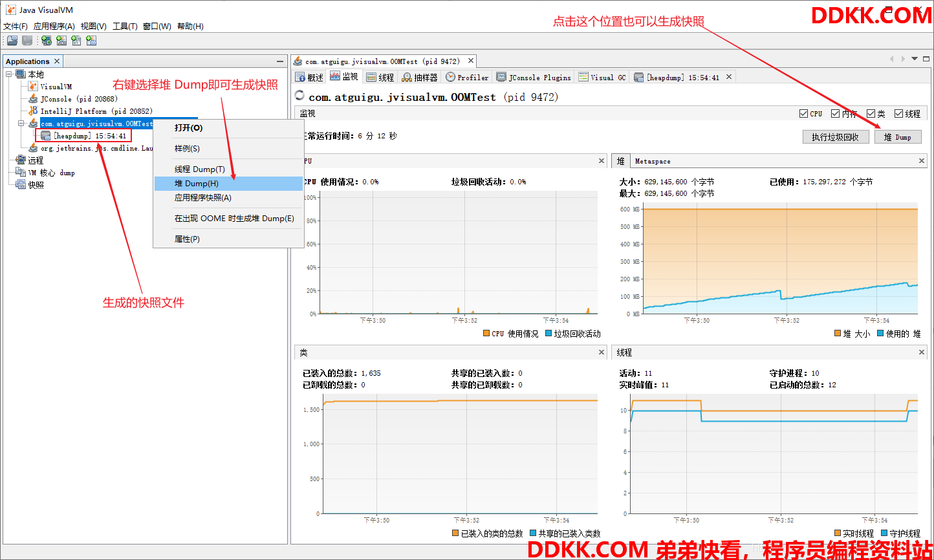This screenshot has width=934, height=560.
Task: Switch to the JConsole Plugins tab
Action: click(x=534, y=77)
